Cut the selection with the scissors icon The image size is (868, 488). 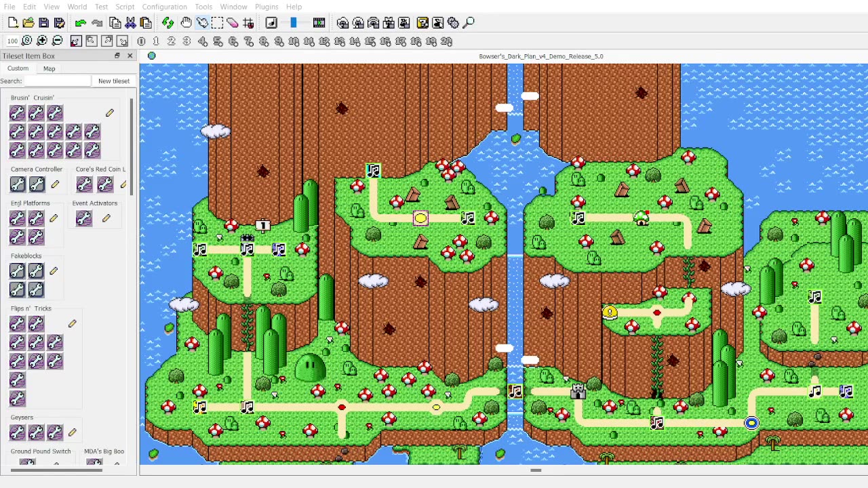(x=131, y=23)
